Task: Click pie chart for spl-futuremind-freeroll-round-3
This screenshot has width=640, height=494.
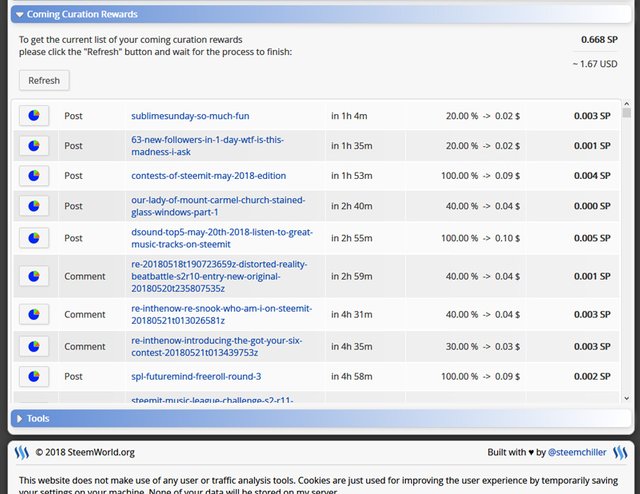Action: point(34,376)
